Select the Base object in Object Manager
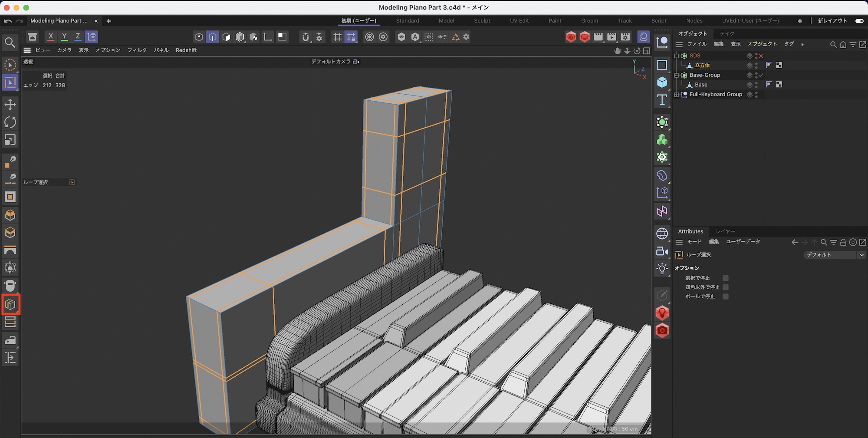 701,85
